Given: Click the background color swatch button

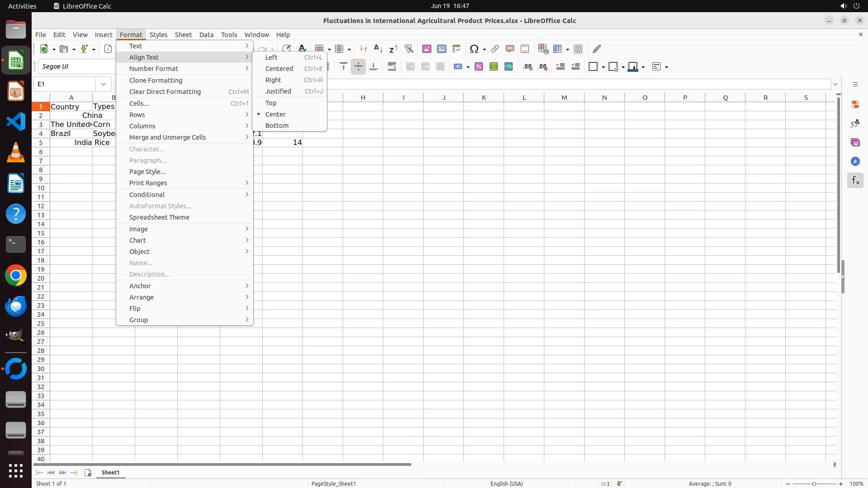Looking at the screenshot, I should click(633, 67).
